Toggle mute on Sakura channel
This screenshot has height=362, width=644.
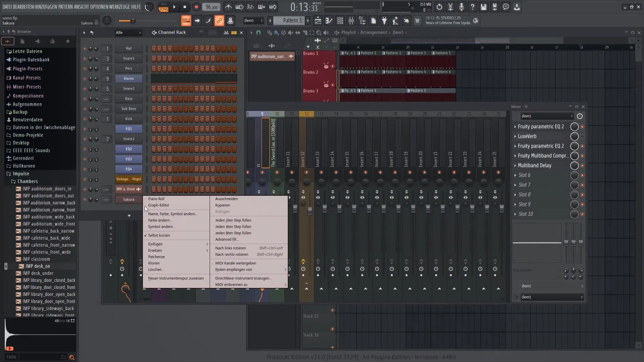pyautogui.click(x=86, y=199)
